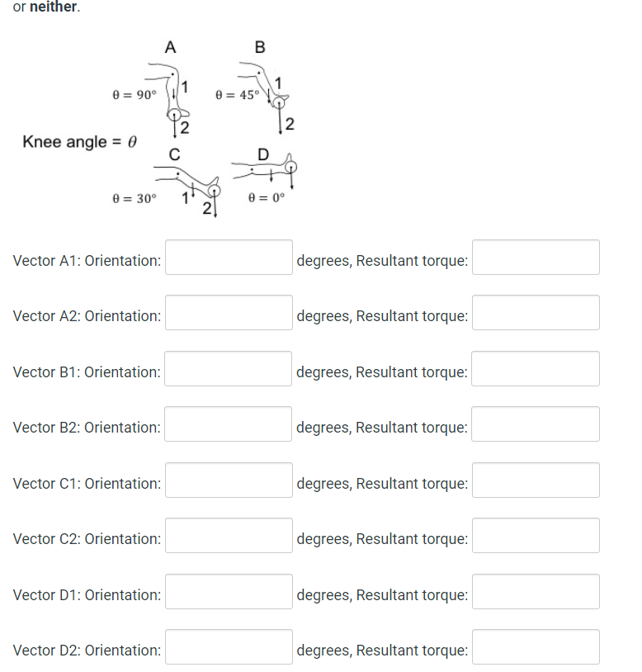Viewport: 642px width, 672px height.
Task: Click the Vector C2 Orientation input field
Action: (229, 535)
